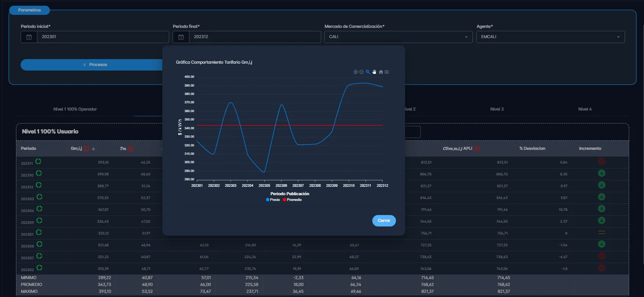Reset chart zoom with home icon
Image resolution: width=644 pixels, height=297 pixels.
(x=381, y=72)
